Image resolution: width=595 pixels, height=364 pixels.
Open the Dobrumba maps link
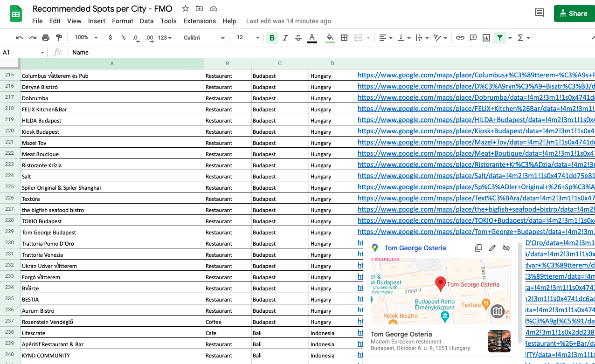(476, 97)
